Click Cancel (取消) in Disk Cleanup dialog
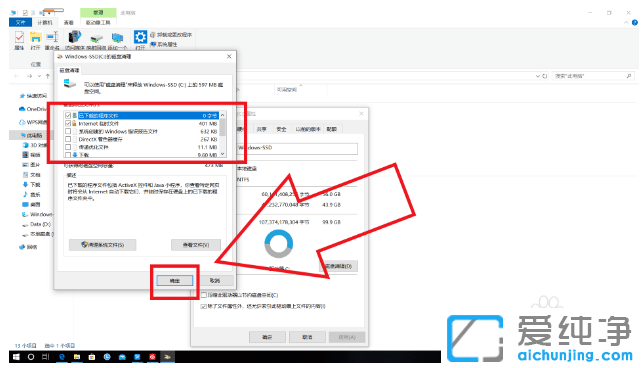Viewport: 641px width, 368px height. tap(215, 280)
